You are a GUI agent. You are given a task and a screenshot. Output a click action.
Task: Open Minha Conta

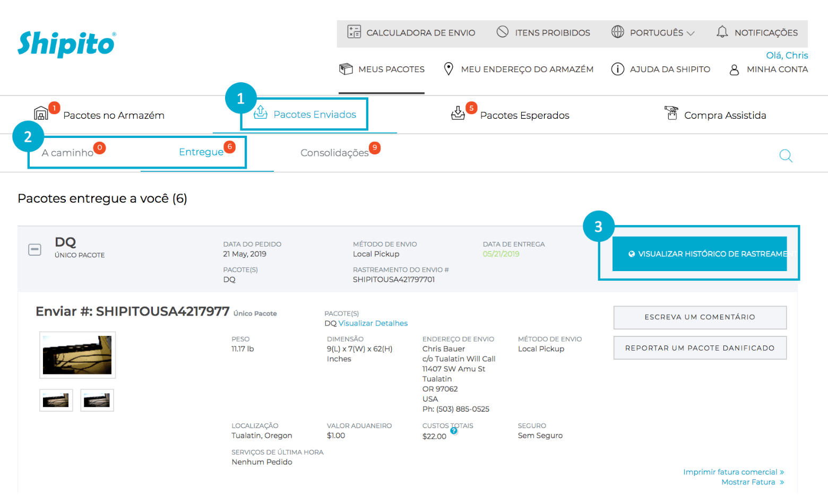(777, 69)
